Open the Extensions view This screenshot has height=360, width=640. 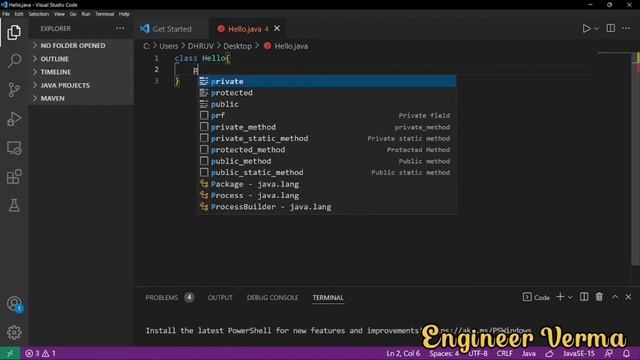(14, 177)
